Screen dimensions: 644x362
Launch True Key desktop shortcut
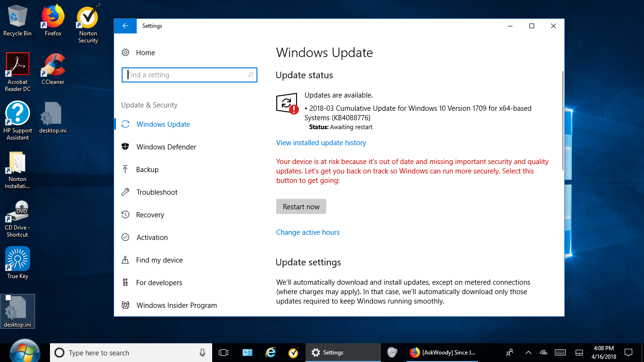click(x=17, y=263)
